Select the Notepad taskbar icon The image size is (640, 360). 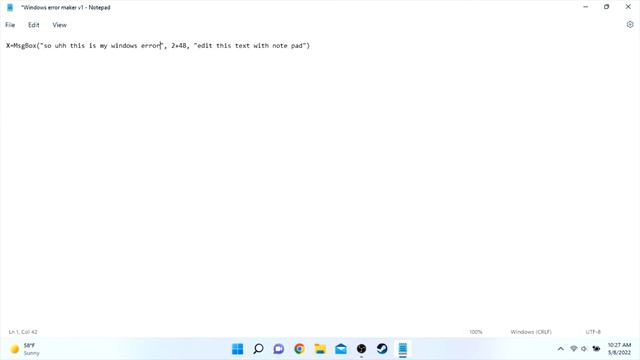403,349
